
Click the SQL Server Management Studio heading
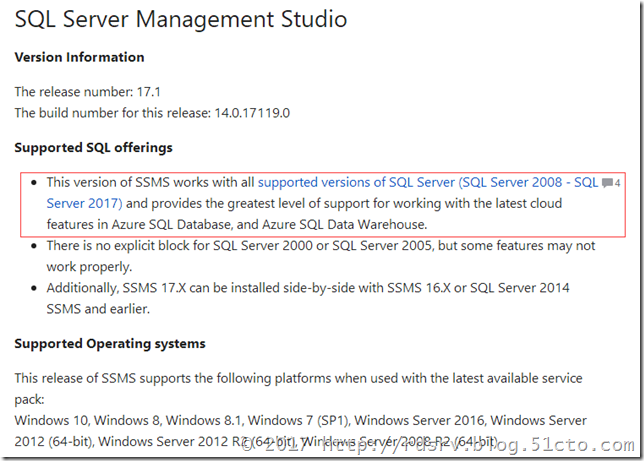click(181, 19)
